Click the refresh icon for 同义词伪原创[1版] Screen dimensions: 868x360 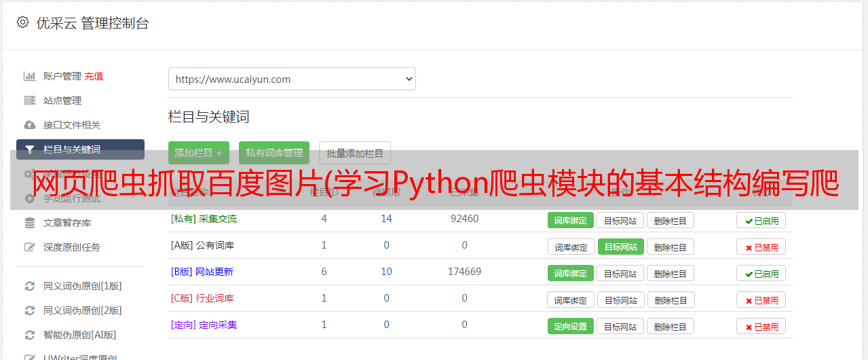point(29,286)
